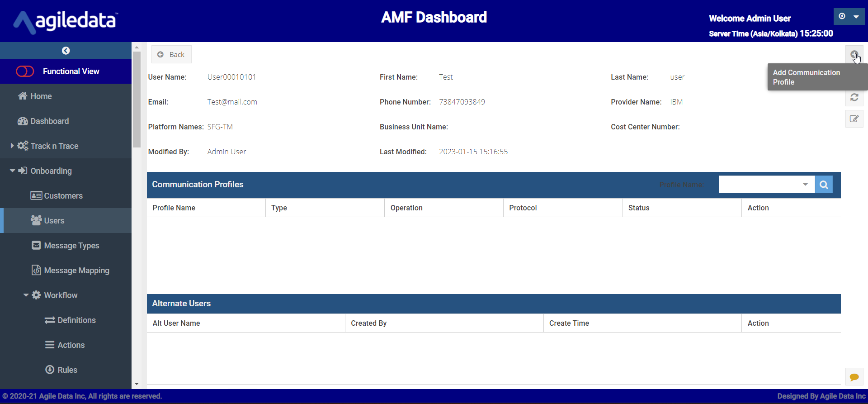The image size is (868, 404).
Task: Open the chat bubble icon
Action: [854, 377]
